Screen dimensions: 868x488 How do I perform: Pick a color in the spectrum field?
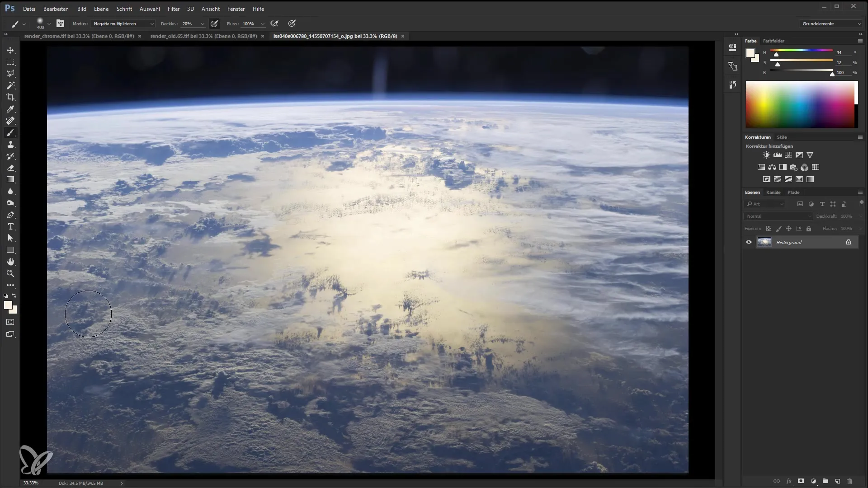tap(799, 104)
